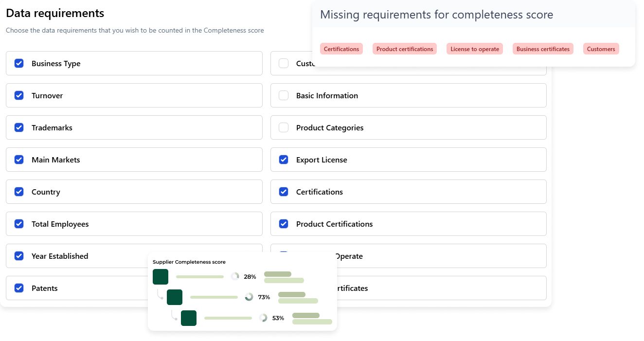Select the Product certifications red tag

click(405, 49)
